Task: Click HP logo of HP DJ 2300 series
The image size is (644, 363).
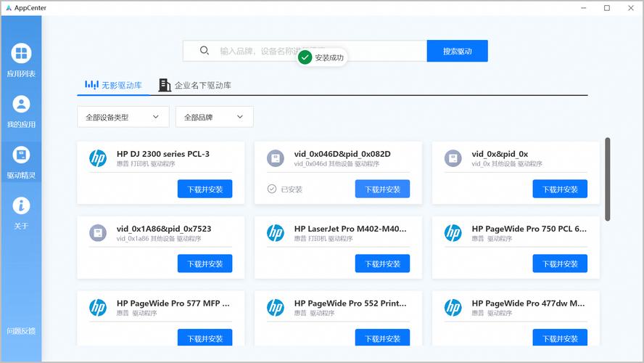Action: point(98,158)
